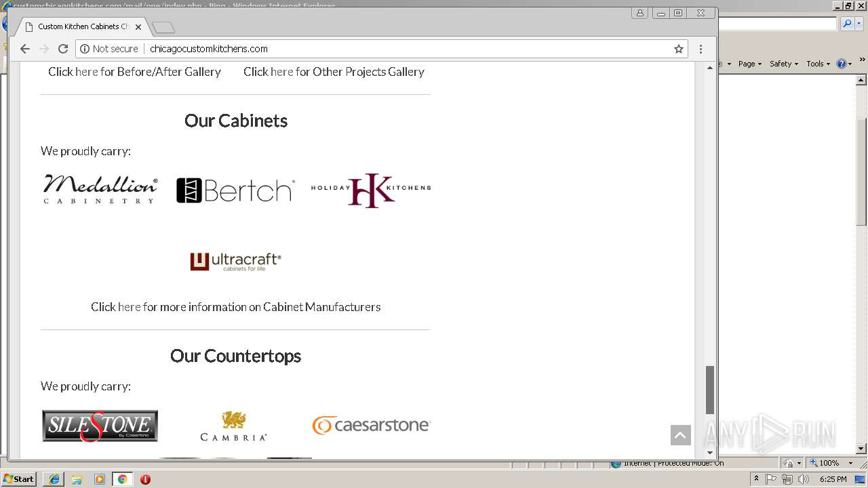Click Chrome's forward arrow button

[44, 49]
